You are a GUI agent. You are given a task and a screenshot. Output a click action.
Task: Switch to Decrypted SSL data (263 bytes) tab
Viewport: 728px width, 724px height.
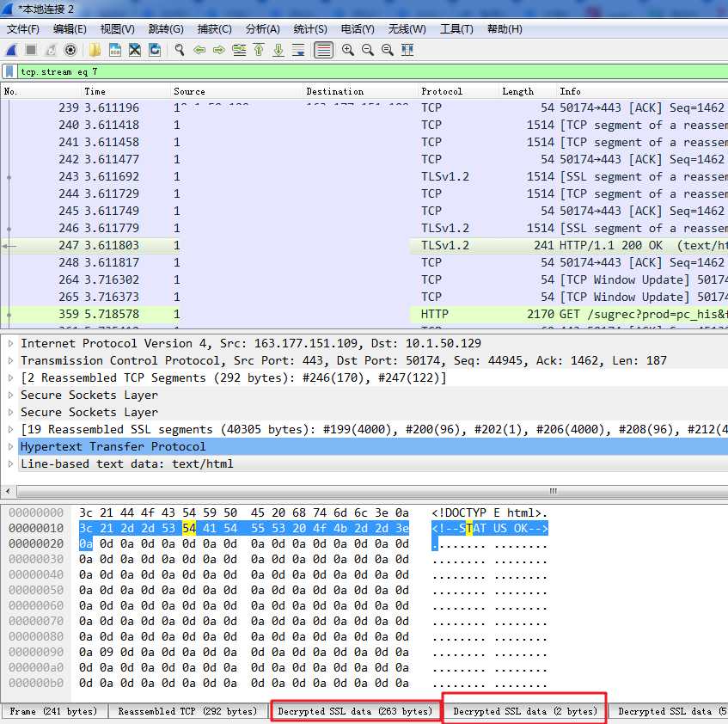pyautogui.click(x=355, y=711)
